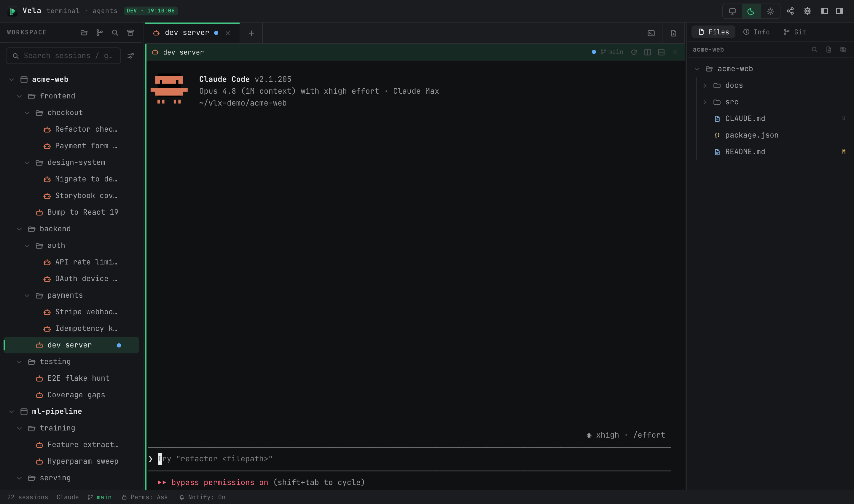Switch to dark theme moon icon
The image size is (854, 504).
(751, 11)
